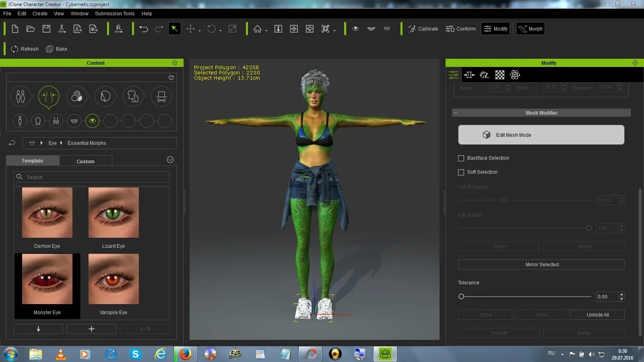The height and width of the screenshot is (362, 644).
Task: Toggle the eye visibility icon in toolbar
Action: point(355,29)
